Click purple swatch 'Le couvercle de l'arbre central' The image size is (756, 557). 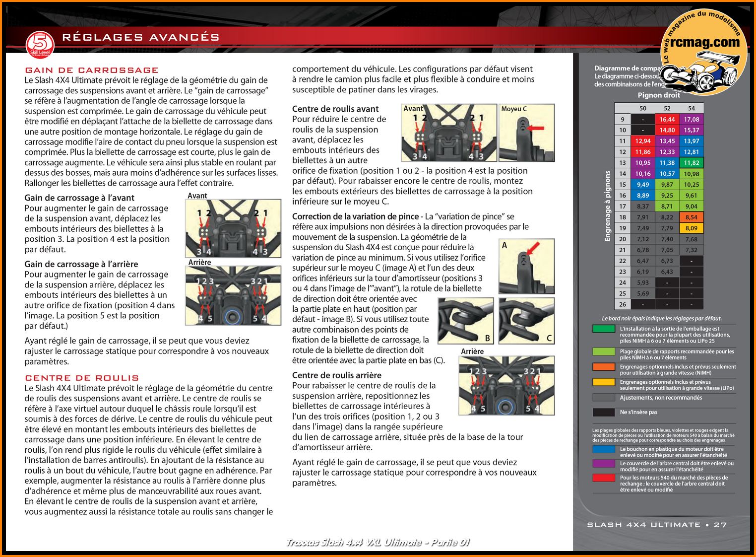pyautogui.click(x=604, y=463)
